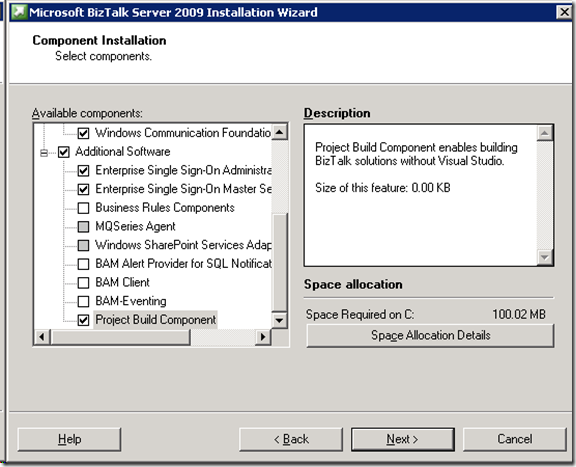Screen dimensions: 576x467
Task: Check the BAM-Eventing checkbox
Action: pos(83,301)
